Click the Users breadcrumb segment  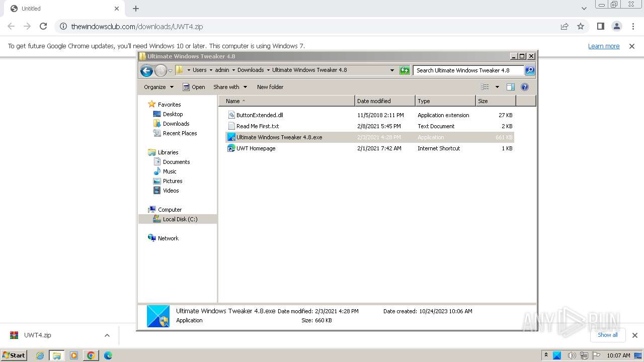pos(199,70)
